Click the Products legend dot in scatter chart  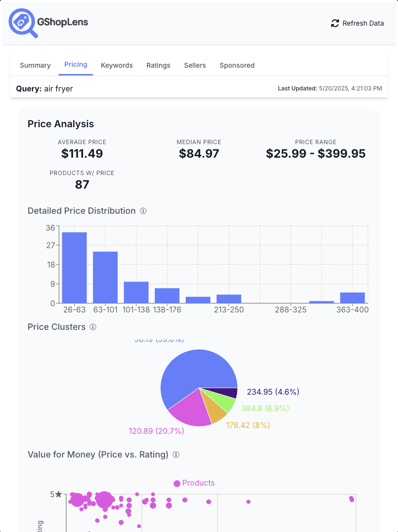pyautogui.click(x=177, y=483)
